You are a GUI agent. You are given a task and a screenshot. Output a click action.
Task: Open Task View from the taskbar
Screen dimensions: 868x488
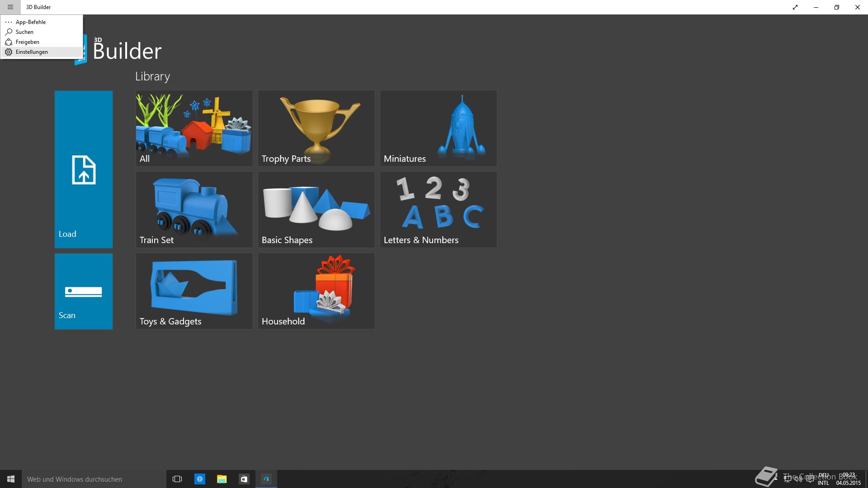tap(177, 479)
